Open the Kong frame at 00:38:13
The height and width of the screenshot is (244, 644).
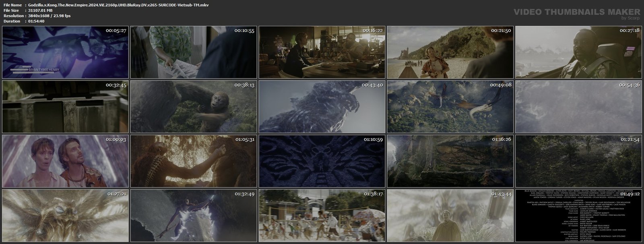pos(194,107)
